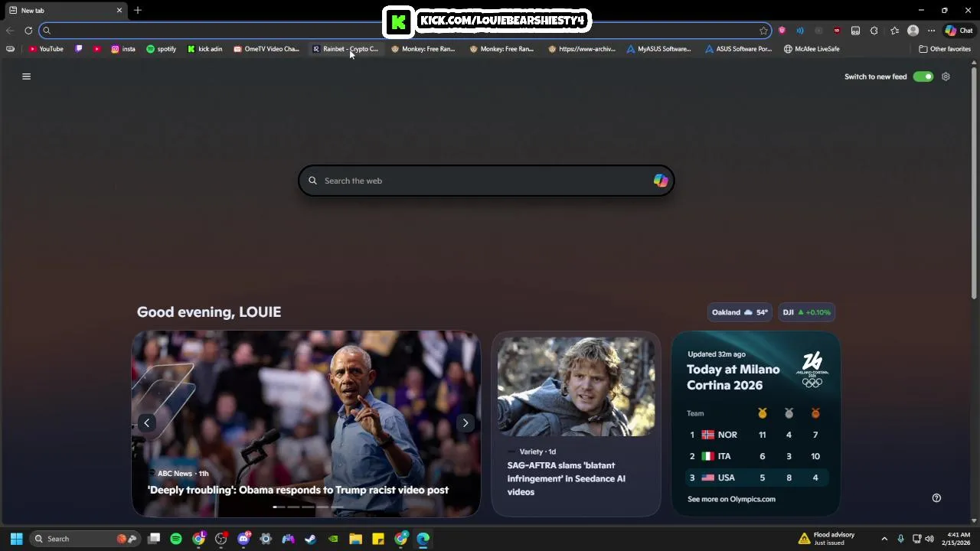Image resolution: width=980 pixels, height=551 pixels.
Task: Click the Good evening, LOUIE greeting
Action: pyautogui.click(x=209, y=312)
